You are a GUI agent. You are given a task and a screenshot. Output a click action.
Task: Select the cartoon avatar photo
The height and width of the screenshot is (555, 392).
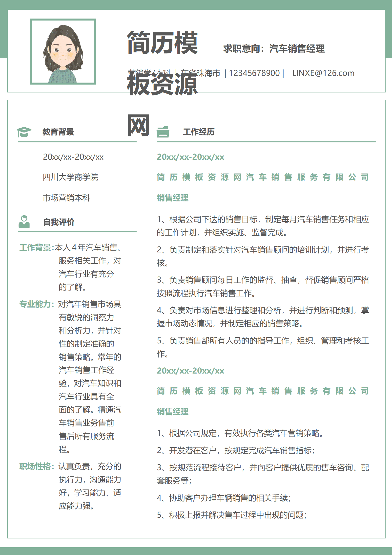(63, 51)
